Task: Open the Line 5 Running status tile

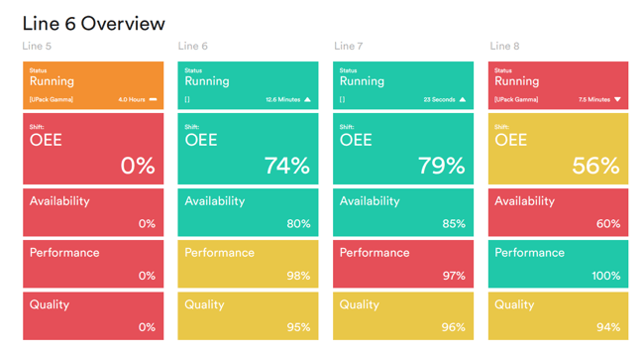Action: pos(93,85)
